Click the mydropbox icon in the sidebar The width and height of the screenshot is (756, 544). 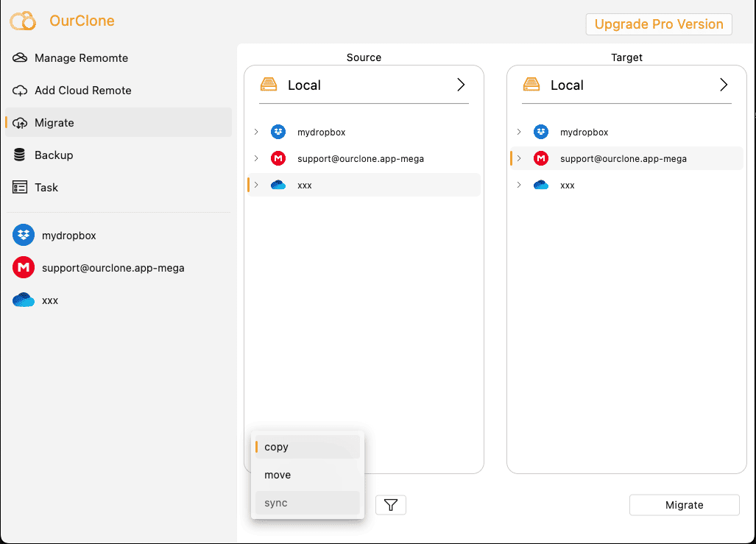point(23,235)
